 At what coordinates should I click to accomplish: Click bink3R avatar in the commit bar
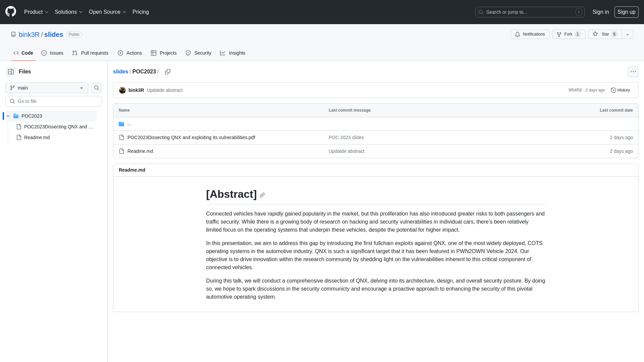point(122,90)
